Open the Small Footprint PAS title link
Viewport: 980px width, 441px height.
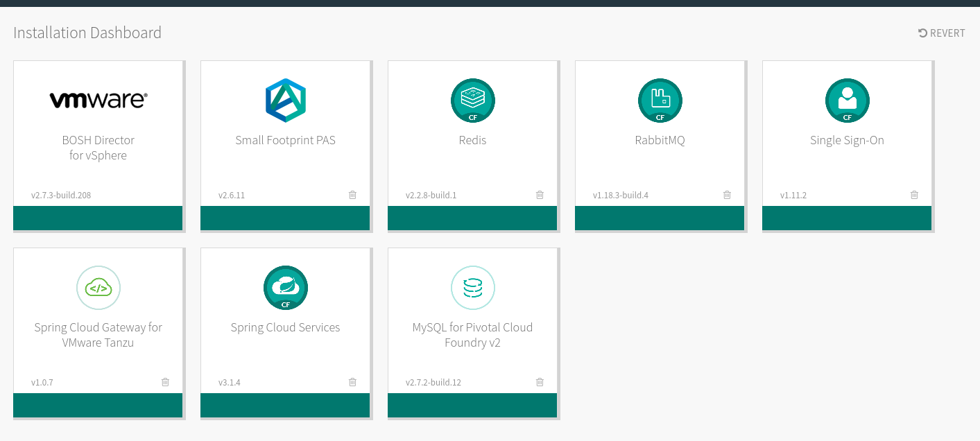click(x=285, y=140)
